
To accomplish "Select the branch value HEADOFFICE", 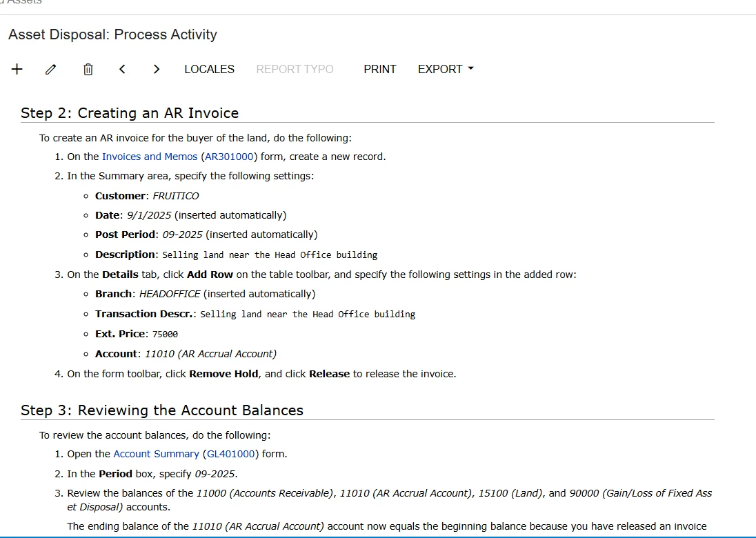I will point(170,294).
